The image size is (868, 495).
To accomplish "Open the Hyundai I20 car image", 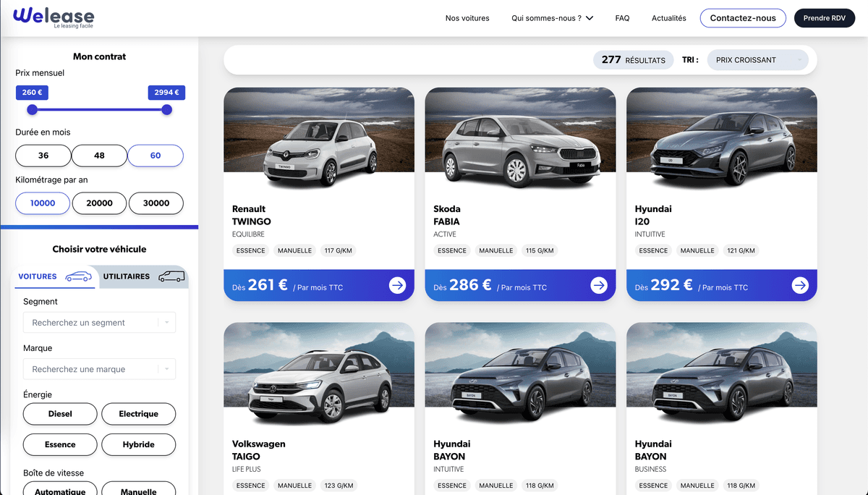I will coord(721,140).
